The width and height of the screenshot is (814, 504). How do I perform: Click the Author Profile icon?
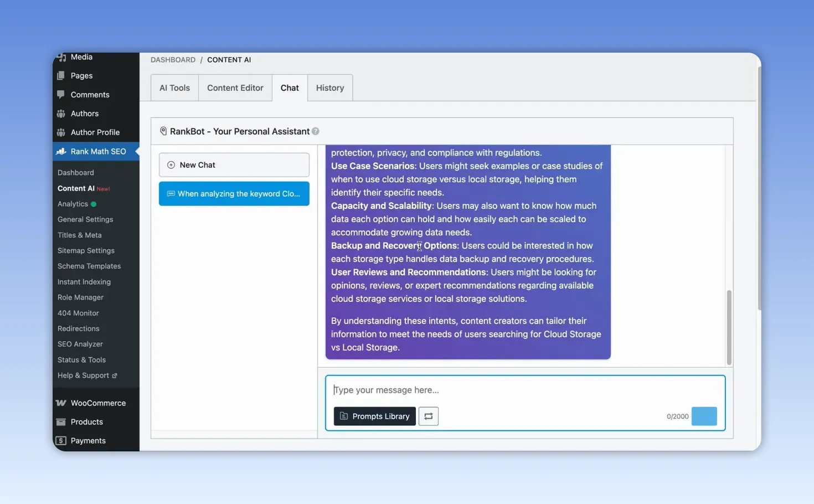point(61,132)
